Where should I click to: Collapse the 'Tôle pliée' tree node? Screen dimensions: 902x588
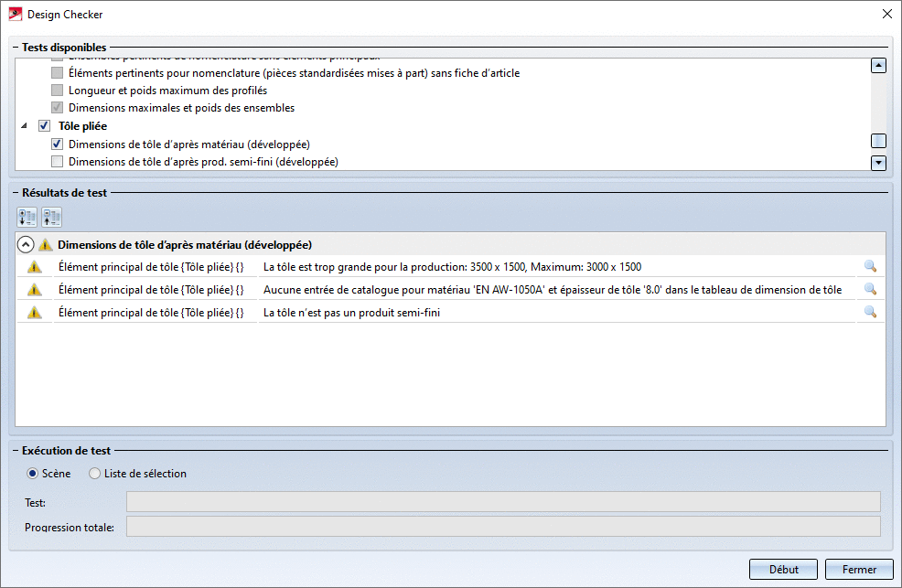point(24,125)
